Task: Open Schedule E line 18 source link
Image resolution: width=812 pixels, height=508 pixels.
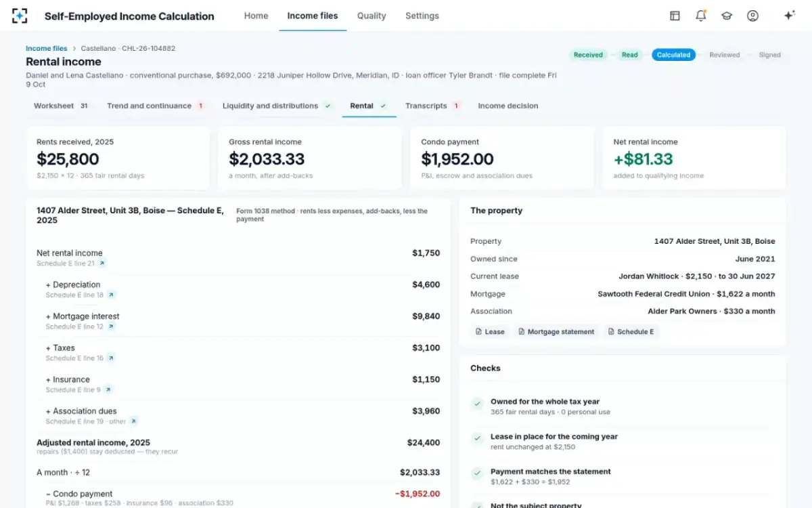Action: (111, 295)
